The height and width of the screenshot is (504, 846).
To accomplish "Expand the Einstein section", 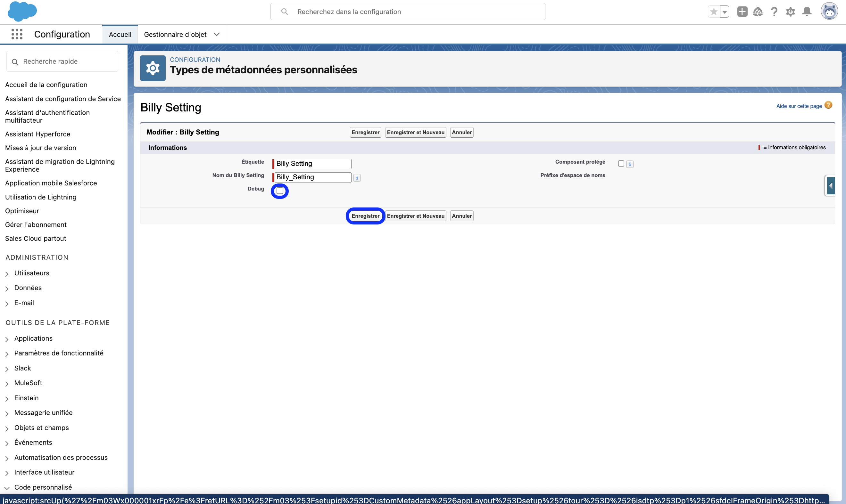I will (7, 399).
